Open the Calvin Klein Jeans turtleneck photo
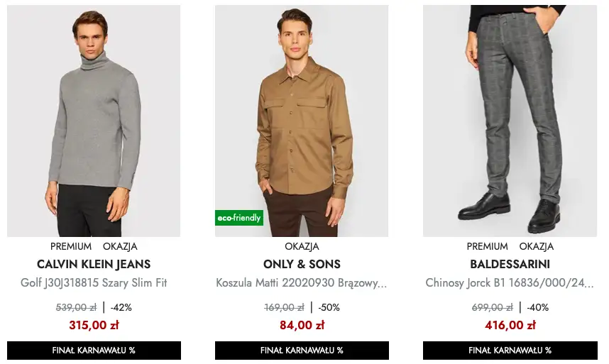The width and height of the screenshot is (609, 364). pos(94,121)
